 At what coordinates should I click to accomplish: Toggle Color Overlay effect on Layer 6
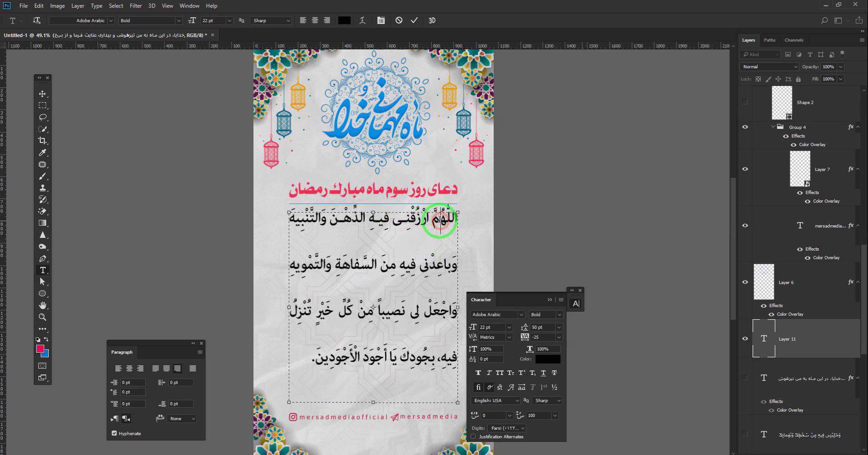[771, 314]
